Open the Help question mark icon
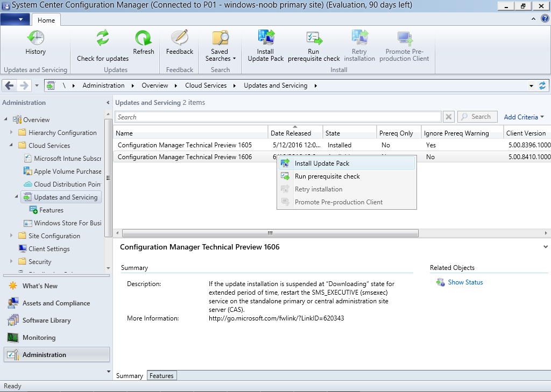Image resolution: width=551 pixels, height=392 pixels. click(x=545, y=19)
